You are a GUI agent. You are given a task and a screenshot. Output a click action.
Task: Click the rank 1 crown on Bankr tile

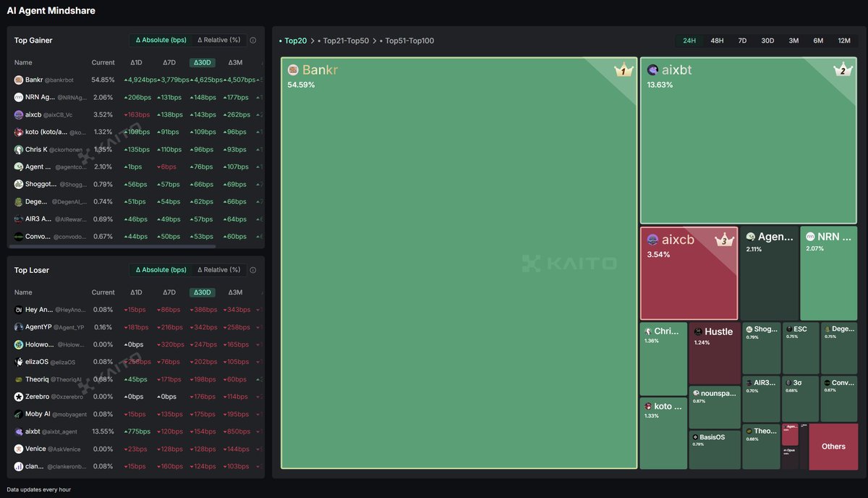pyautogui.click(x=623, y=70)
